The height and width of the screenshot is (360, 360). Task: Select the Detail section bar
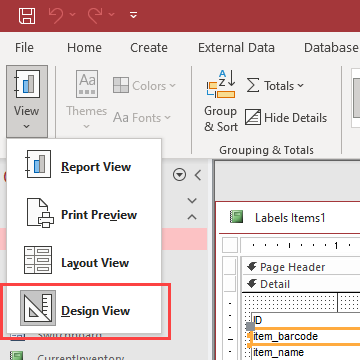point(301,284)
